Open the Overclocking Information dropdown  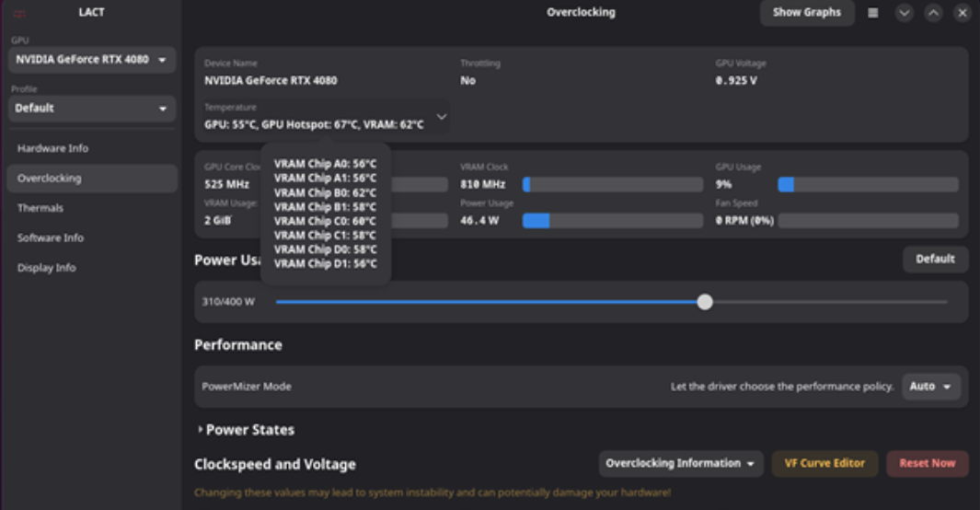[x=681, y=464]
